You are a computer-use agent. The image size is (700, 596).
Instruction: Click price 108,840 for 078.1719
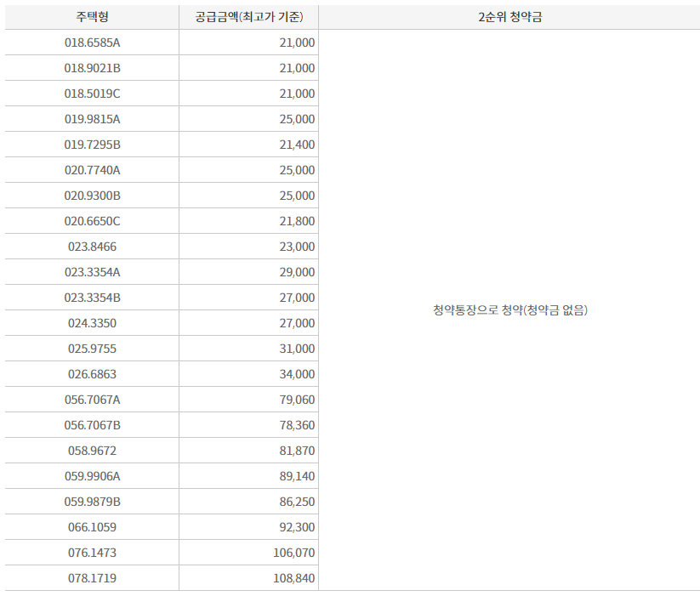tap(293, 578)
